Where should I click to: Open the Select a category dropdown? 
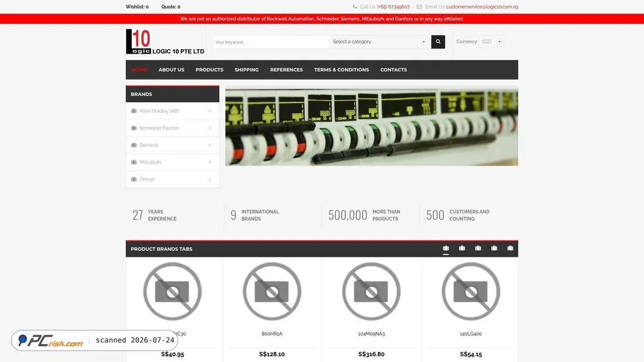tap(379, 42)
